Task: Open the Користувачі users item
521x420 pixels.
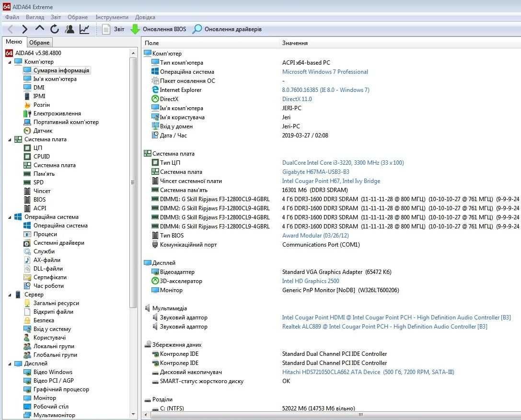Action: [49, 338]
